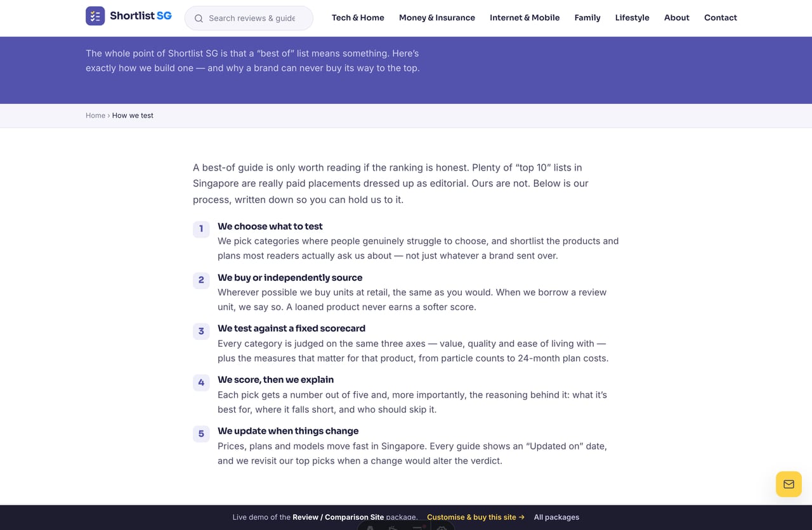Click step number 5 badge

point(201,434)
